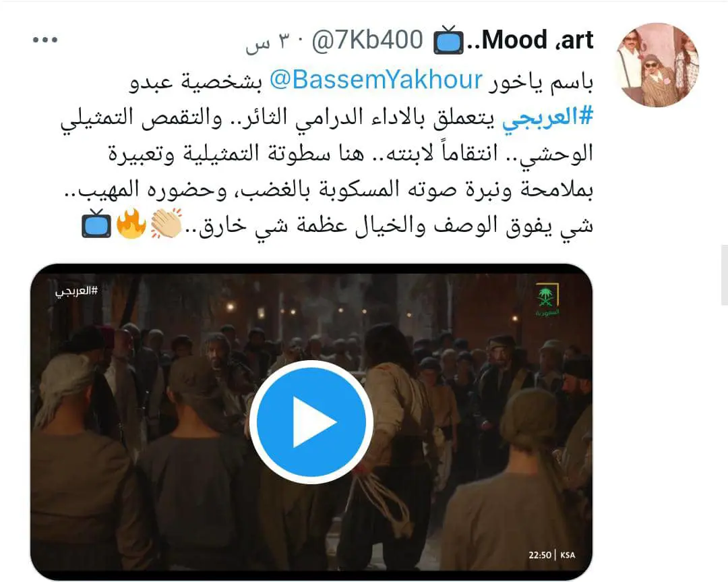Viewport: 728px width, 582px height.
Task: Play the tweet's video
Action: pyautogui.click(x=311, y=421)
